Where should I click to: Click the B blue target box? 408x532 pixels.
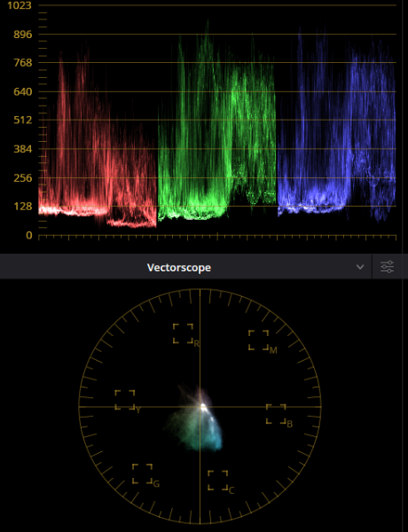276,414
